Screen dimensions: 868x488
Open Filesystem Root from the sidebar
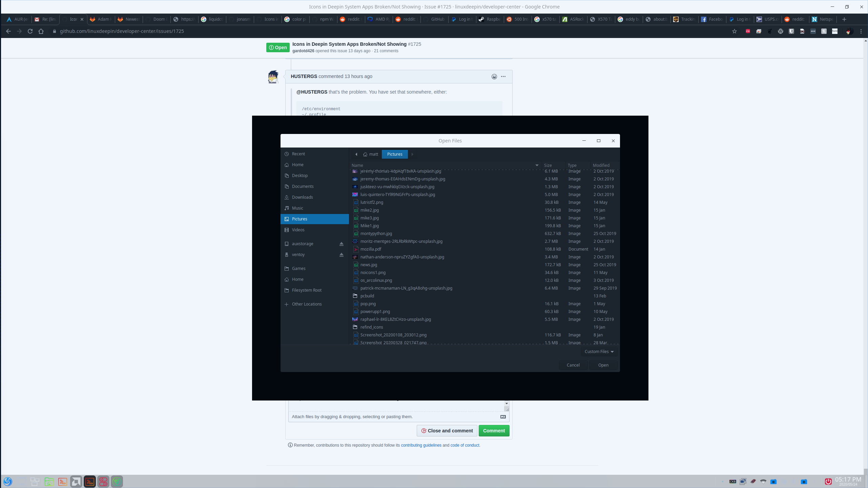(307, 290)
